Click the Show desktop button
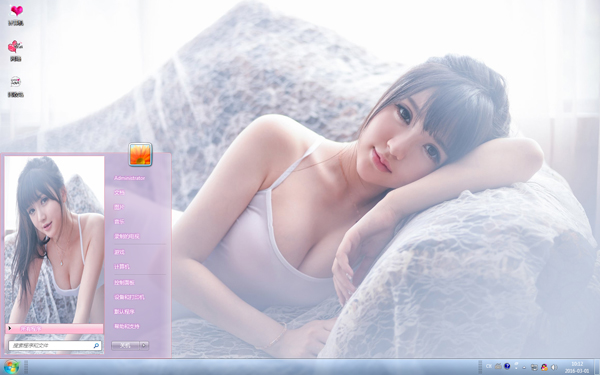The width and height of the screenshot is (600, 375). point(597,367)
